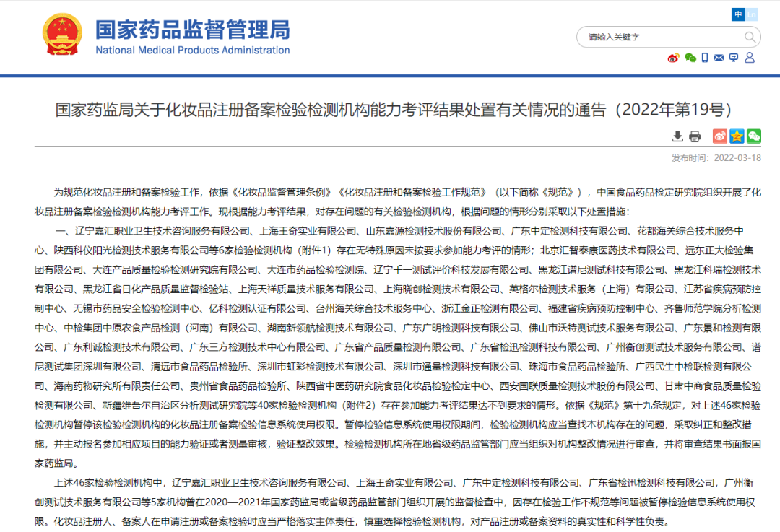Viewport: 780px width, 532px height.
Task: Open the user account icon
Action: pyautogui.click(x=750, y=58)
